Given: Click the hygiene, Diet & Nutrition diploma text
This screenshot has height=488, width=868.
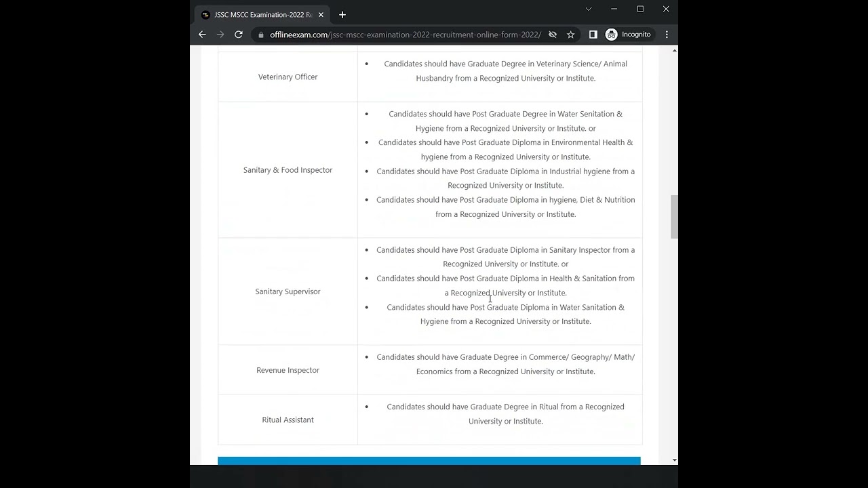Looking at the screenshot, I should (x=506, y=207).
